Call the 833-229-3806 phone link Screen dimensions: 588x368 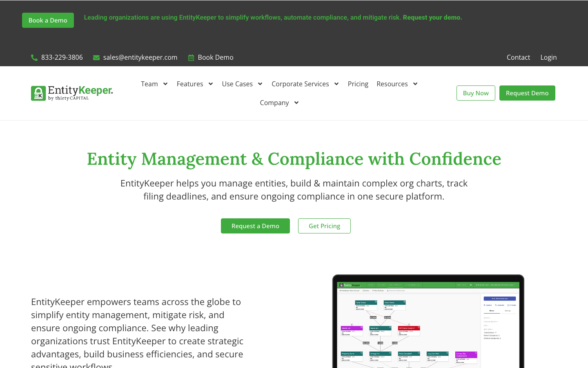tap(62, 57)
